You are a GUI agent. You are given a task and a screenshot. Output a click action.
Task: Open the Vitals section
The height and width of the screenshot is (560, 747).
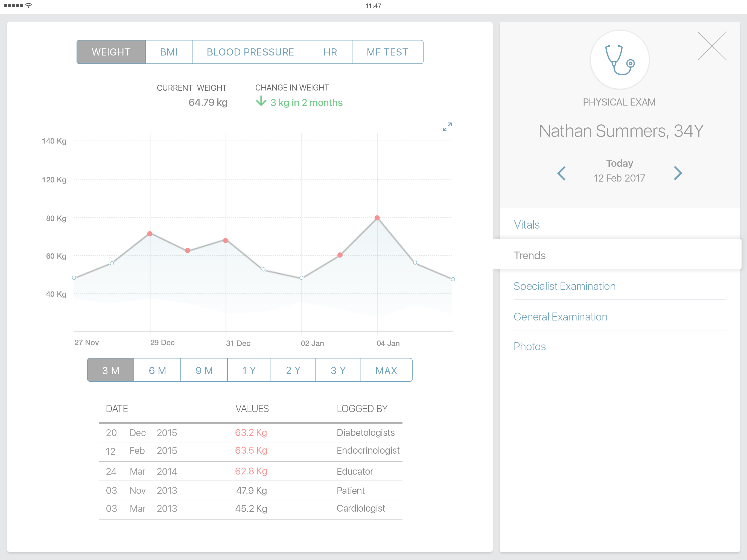[526, 224]
